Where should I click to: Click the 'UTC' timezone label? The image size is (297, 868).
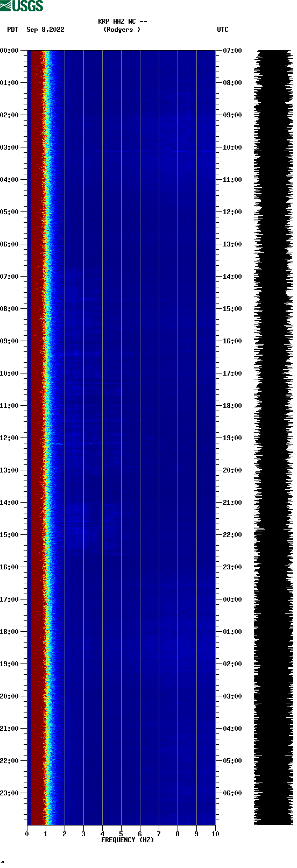[223, 30]
